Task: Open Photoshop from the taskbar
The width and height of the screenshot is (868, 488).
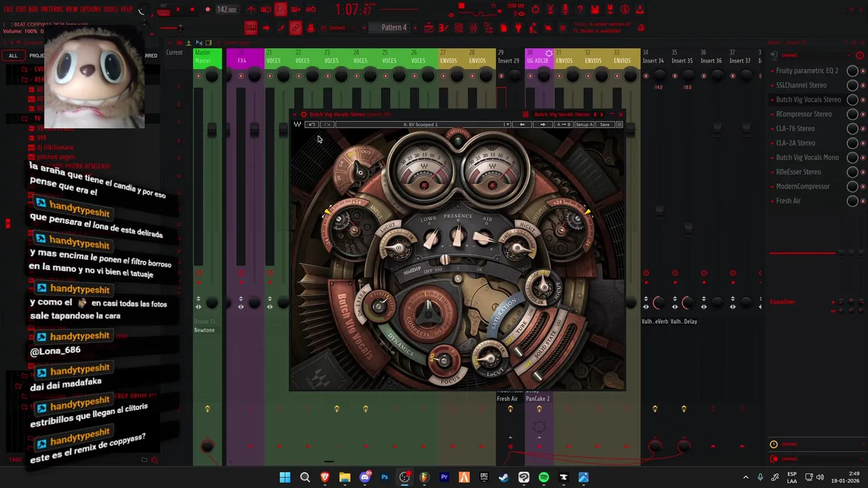Action: pyautogui.click(x=384, y=477)
